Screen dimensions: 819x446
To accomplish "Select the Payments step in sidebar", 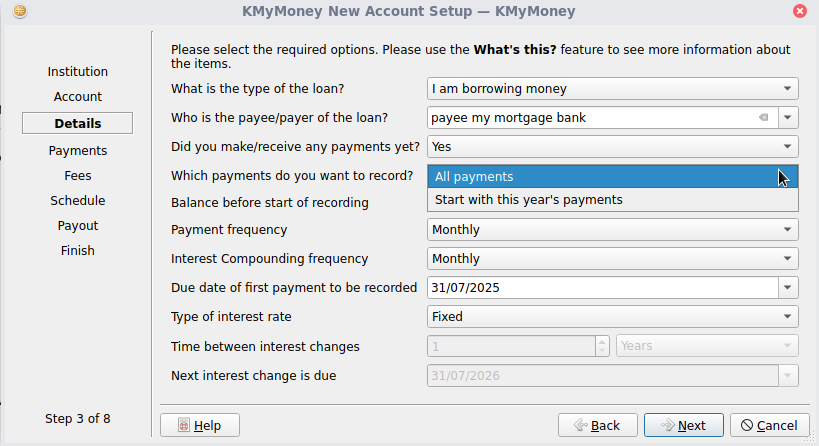I will pos(78,151).
